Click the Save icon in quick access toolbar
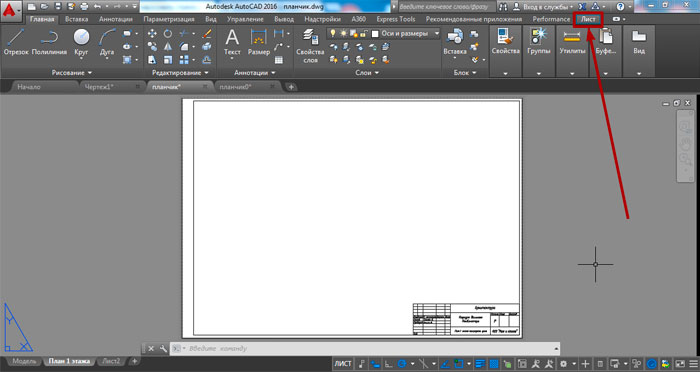 point(58,7)
